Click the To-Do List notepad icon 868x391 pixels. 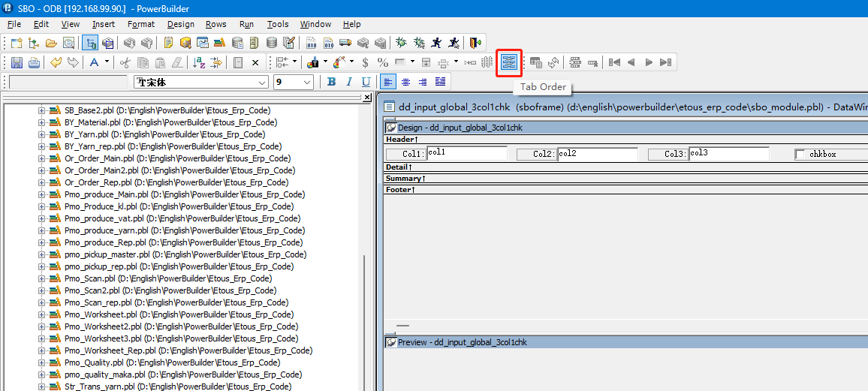click(169, 43)
